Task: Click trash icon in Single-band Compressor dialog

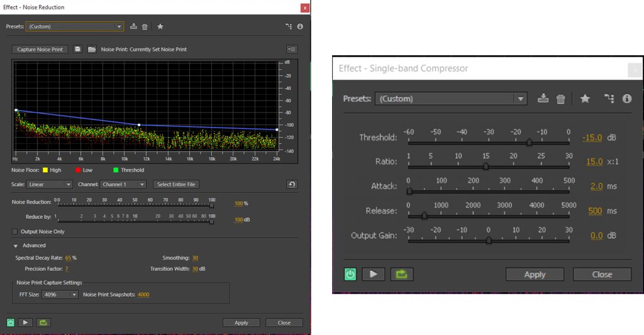Action: pos(560,99)
